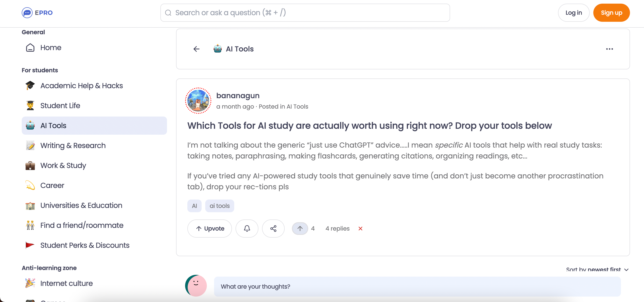Click the EPRO logo
The height and width of the screenshot is (302, 644).
coord(37,12)
